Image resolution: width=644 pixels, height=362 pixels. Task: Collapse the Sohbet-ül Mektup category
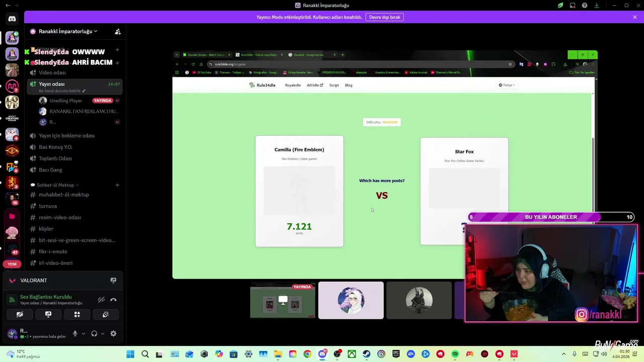(x=54, y=185)
